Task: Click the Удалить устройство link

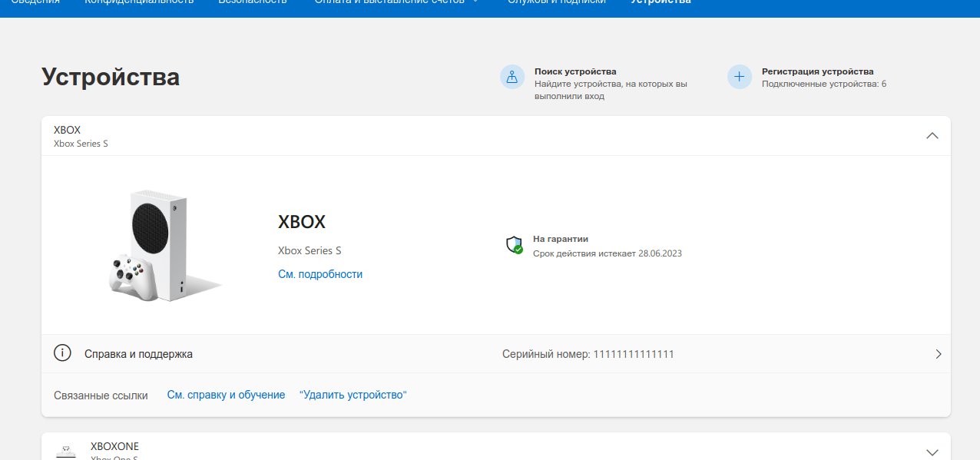Action: click(x=353, y=395)
